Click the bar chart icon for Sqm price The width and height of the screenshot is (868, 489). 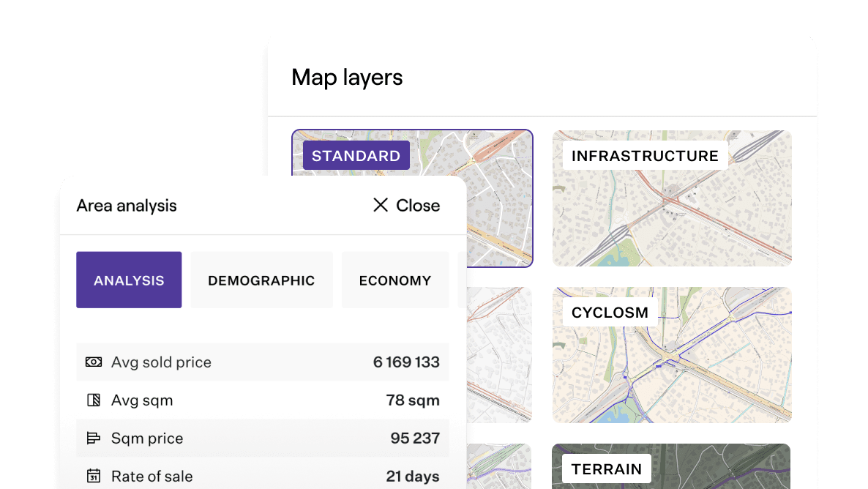[94, 438]
